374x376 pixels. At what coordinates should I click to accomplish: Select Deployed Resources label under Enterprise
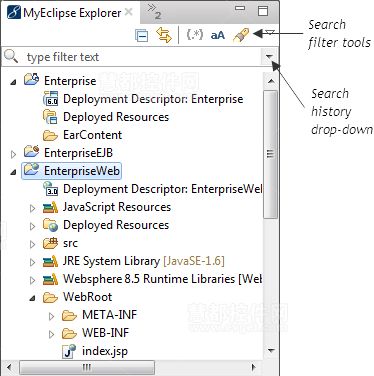tap(116, 117)
